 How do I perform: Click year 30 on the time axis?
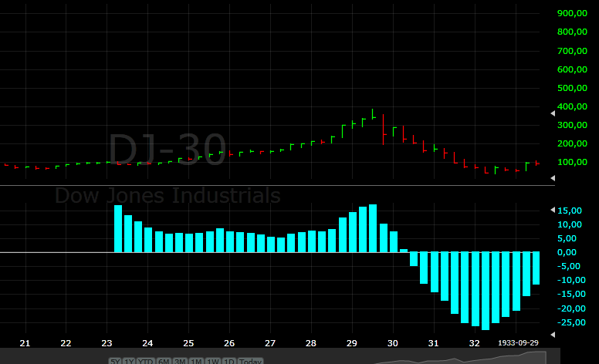tap(393, 343)
